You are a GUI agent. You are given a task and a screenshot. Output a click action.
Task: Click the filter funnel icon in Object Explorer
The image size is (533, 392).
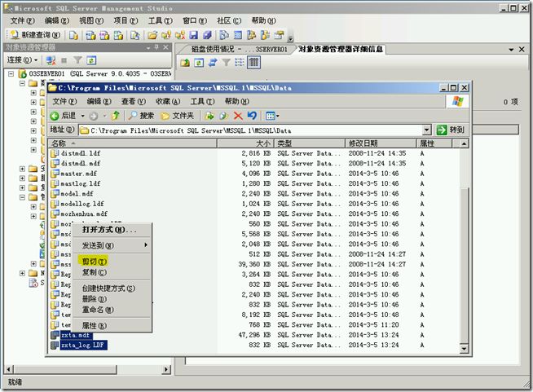tap(77, 60)
